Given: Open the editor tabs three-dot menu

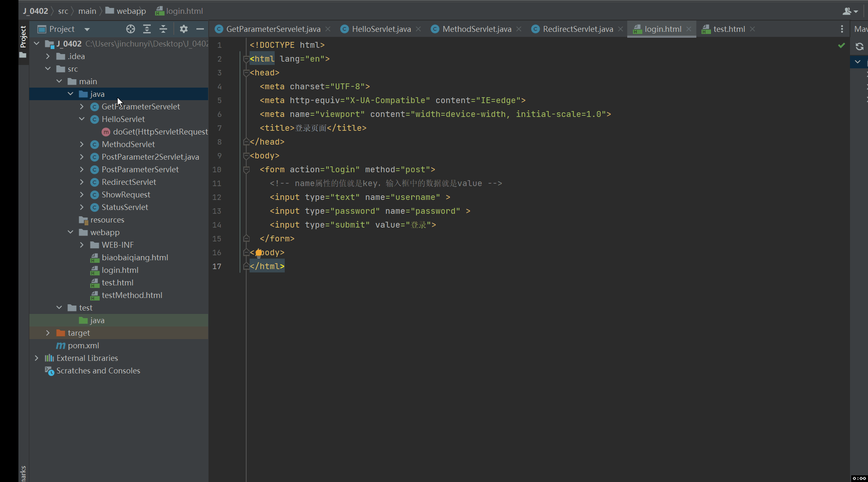Looking at the screenshot, I should click(842, 29).
